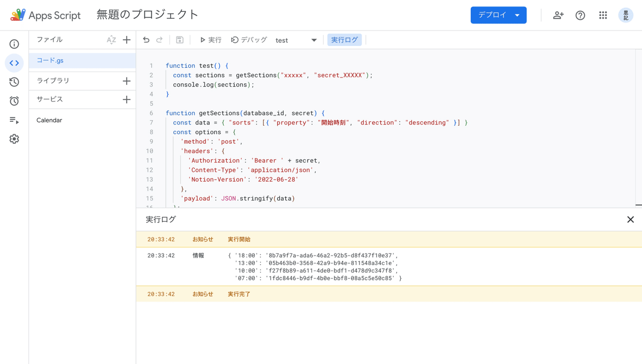Click the 実行開始 log row
Viewport: 642px width, 364px height.
point(389,239)
